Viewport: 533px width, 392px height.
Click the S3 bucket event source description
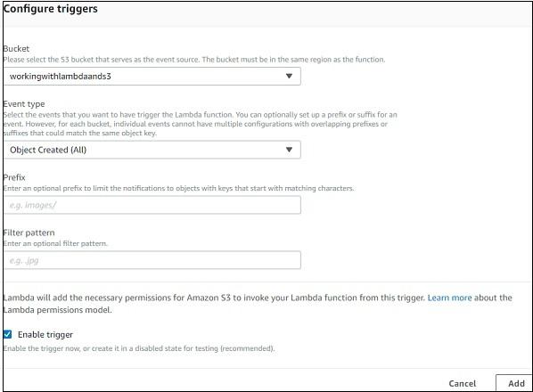coord(194,60)
